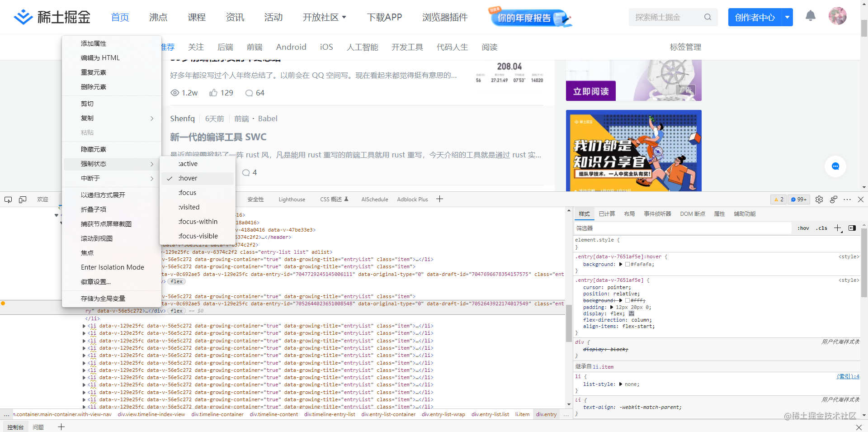Choose 编辑为 HTML in the context menu
This screenshot has height=432, width=868.
pyautogui.click(x=112, y=58)
